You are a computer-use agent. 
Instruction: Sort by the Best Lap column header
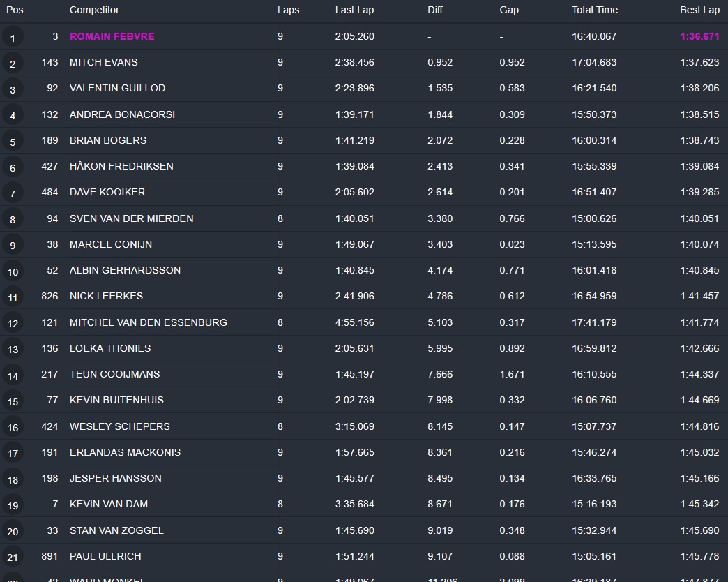(699, 10)
